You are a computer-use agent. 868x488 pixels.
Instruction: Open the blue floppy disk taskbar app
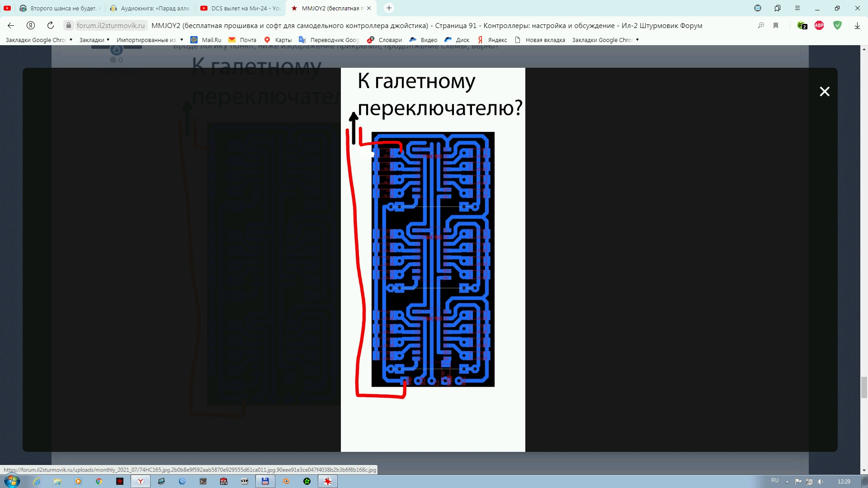pos(265,481)
